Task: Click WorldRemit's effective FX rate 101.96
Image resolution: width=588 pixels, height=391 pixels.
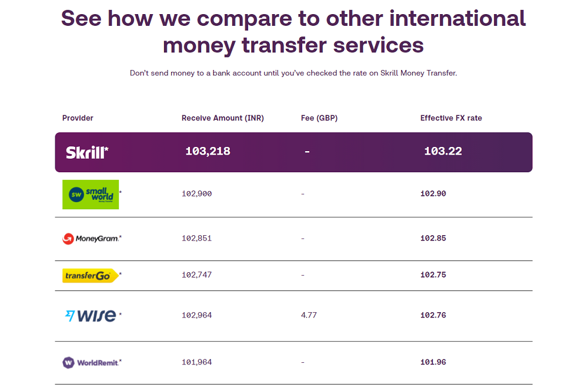Action: (433, 362)
